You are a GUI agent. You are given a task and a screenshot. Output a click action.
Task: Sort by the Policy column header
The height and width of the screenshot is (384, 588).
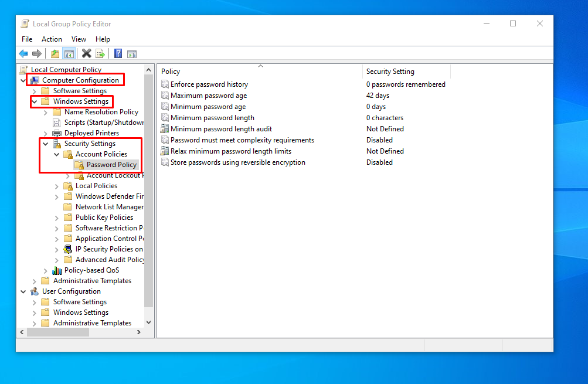pyautogui.click(x=260, y=72)
